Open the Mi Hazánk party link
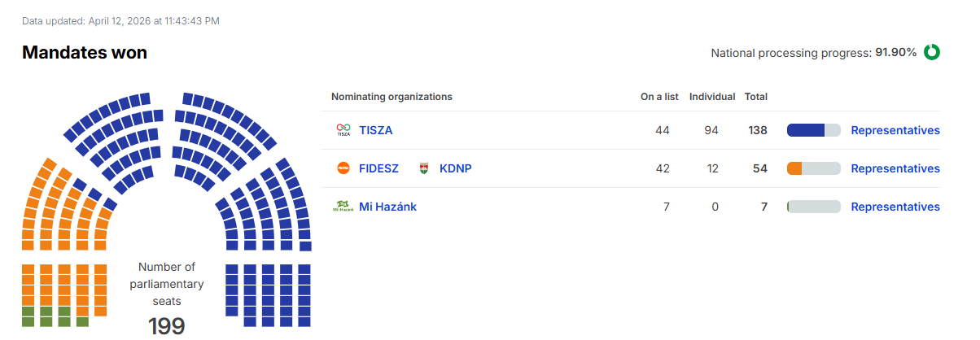 (387, 207)
